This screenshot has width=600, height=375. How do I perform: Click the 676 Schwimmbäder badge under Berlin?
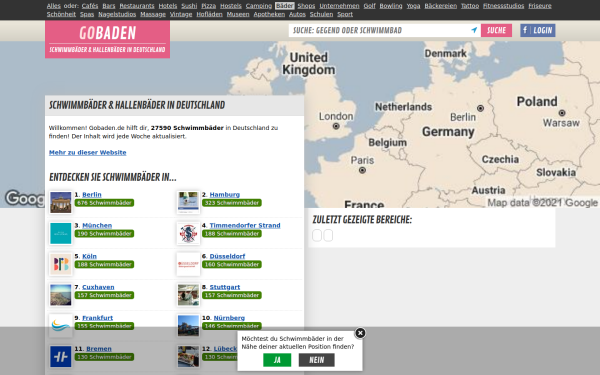(x=104, y=203)
